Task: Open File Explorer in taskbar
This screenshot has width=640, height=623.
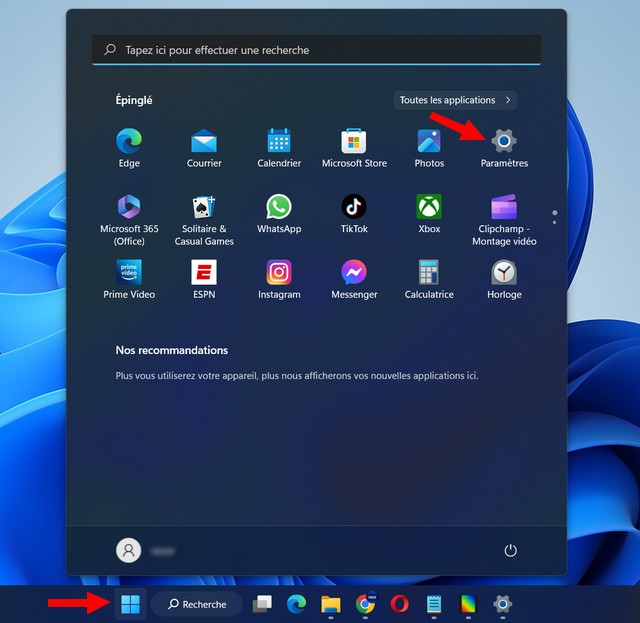Action: pyautogui.click(x=331, y=604)
